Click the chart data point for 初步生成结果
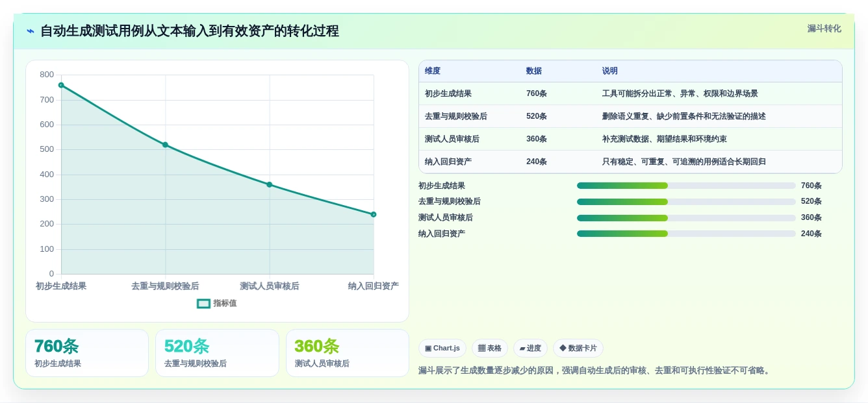This screenshot has width=868, height=403. point(61,85)
